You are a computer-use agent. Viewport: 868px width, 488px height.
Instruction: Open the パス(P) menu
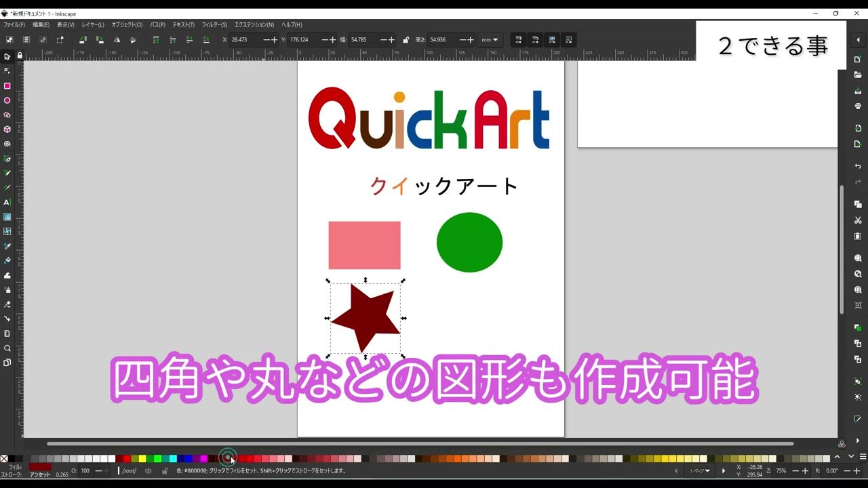tap(157, 24)
